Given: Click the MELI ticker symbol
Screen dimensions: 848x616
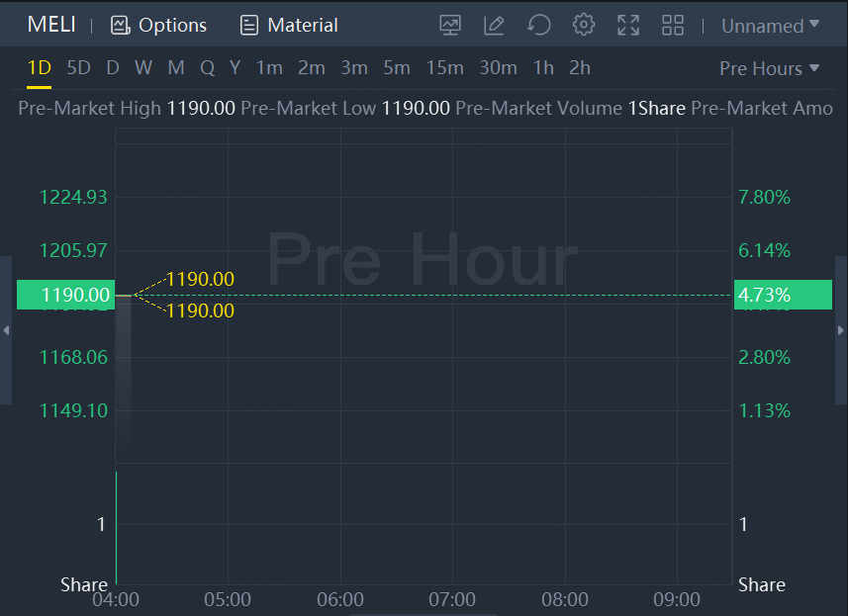Looking at the screenshot, I should point(51,26).
